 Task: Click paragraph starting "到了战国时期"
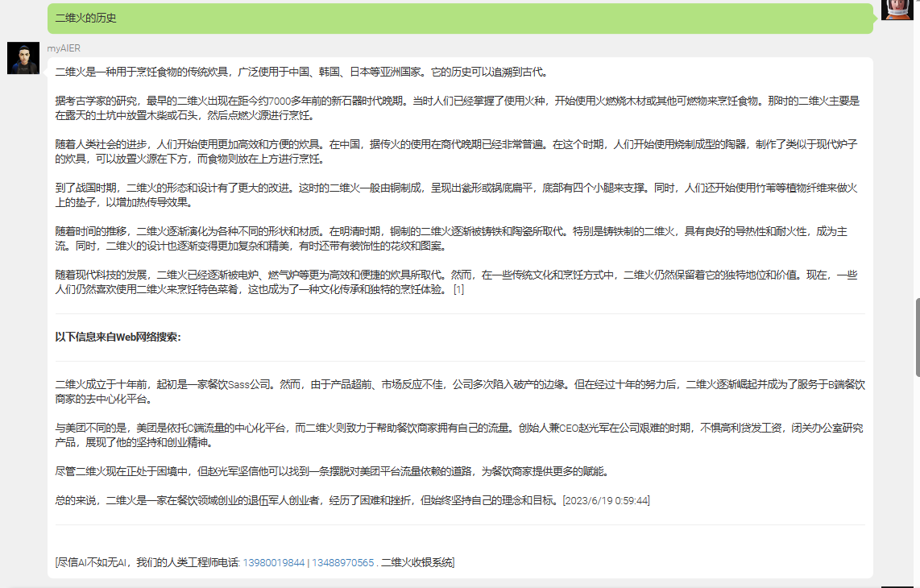(457, 195)
